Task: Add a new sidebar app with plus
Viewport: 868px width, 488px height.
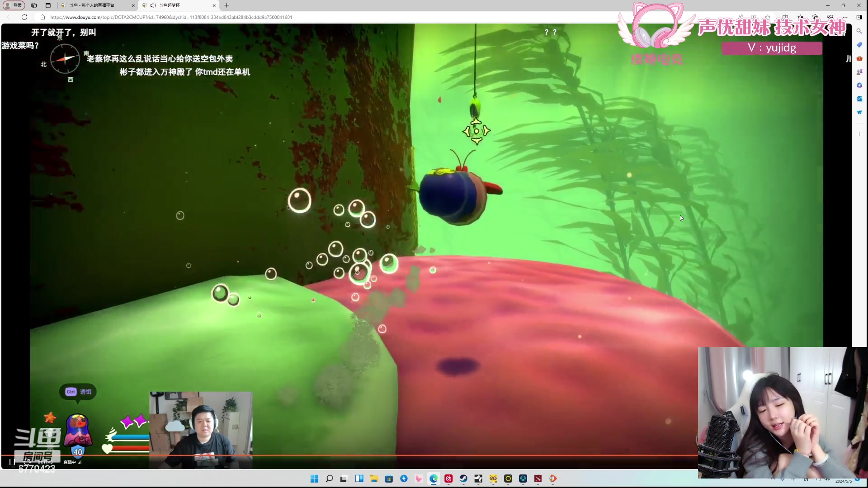Action: tap(859, 134)
